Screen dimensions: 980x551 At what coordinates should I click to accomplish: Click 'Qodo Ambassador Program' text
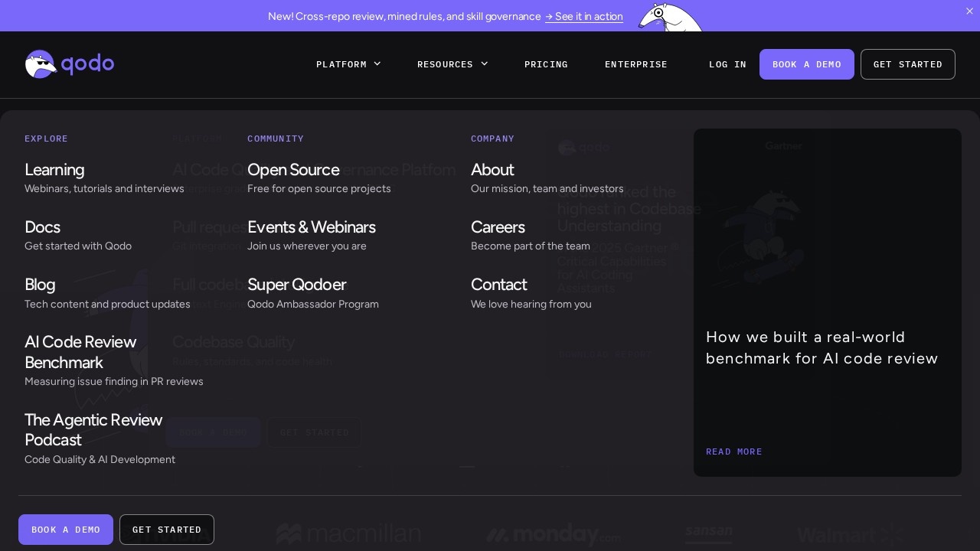(313, 304)
